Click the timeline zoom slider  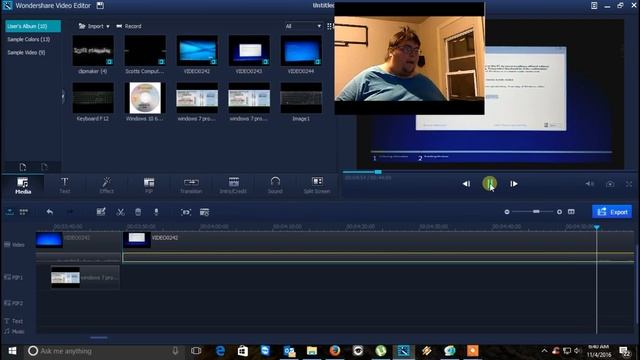point(533,211)
